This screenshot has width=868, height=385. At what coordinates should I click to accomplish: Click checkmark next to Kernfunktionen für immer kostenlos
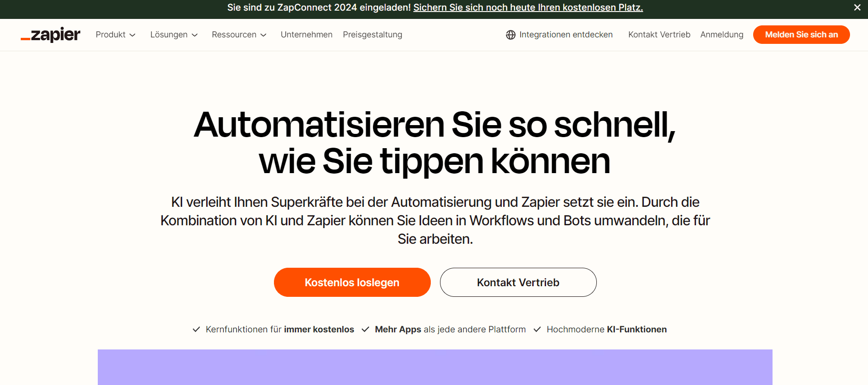click(x=196, y=329)
